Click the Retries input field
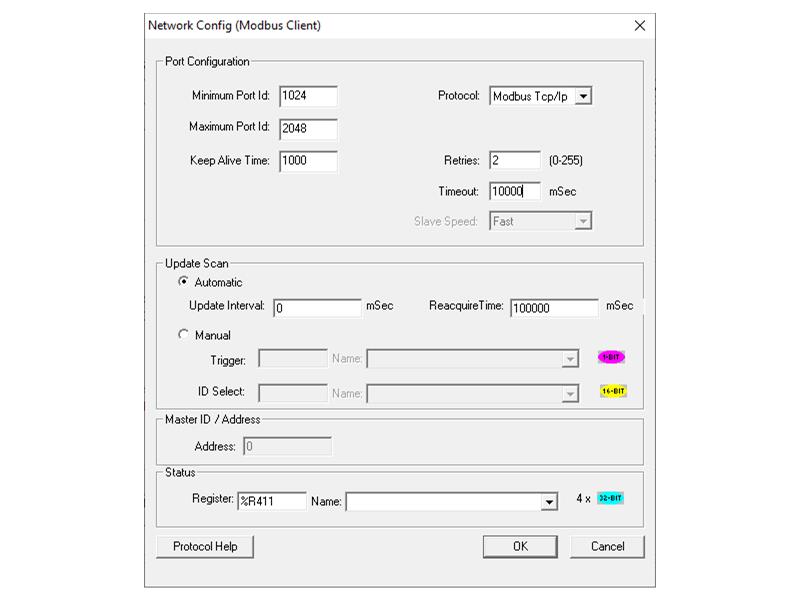 tap(515, 160)
